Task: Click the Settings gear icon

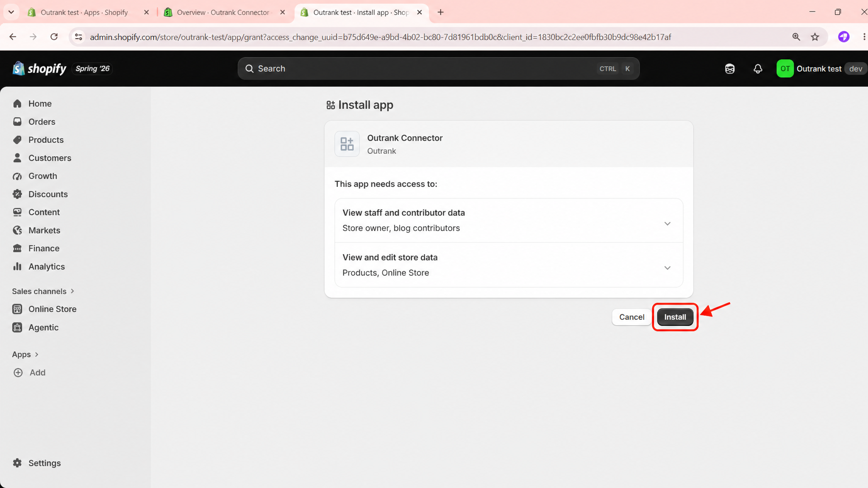Action: pos(17,463)
